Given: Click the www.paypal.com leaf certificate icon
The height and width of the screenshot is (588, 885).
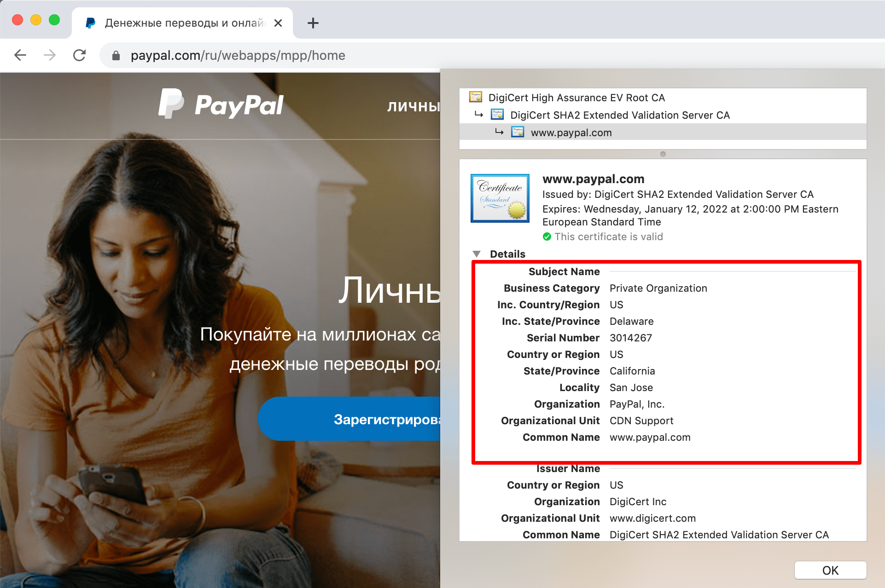Looking at the screenshot, I should [x=518, y=132].
